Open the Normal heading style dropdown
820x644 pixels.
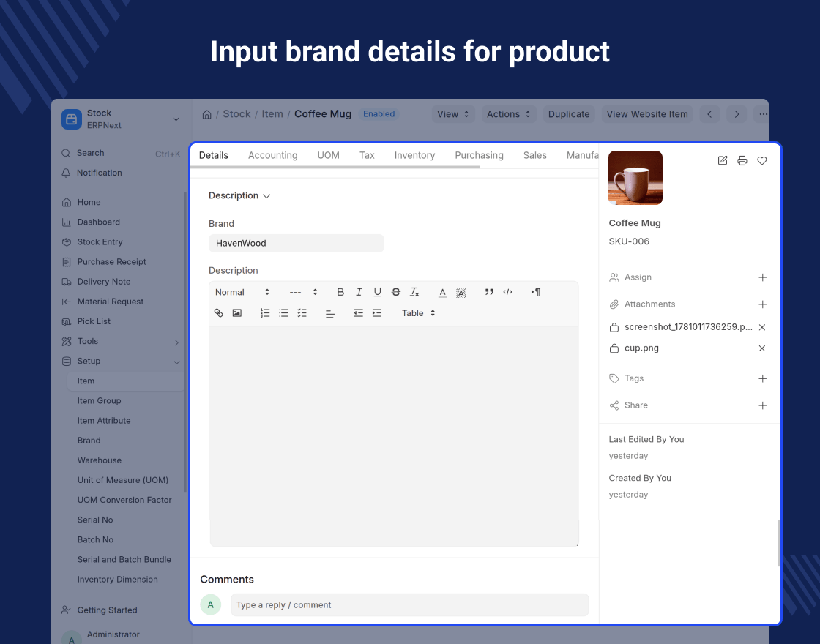tap(242, 292)
